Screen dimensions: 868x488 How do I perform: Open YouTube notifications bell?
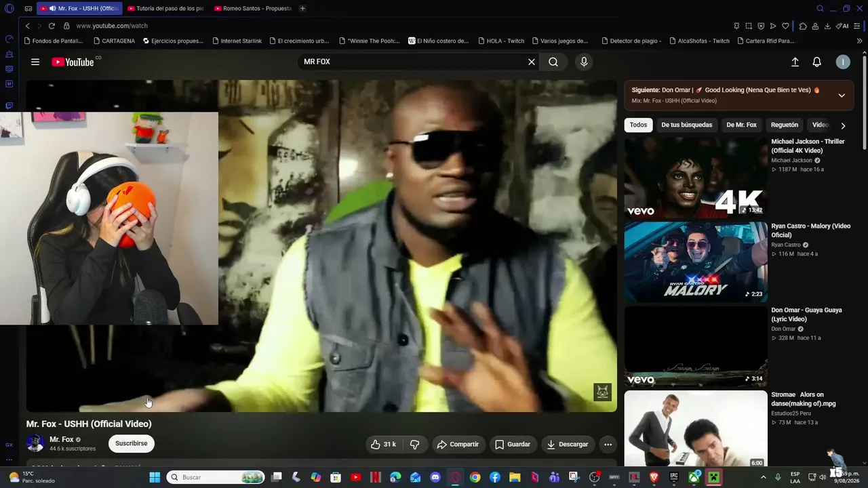817,62
